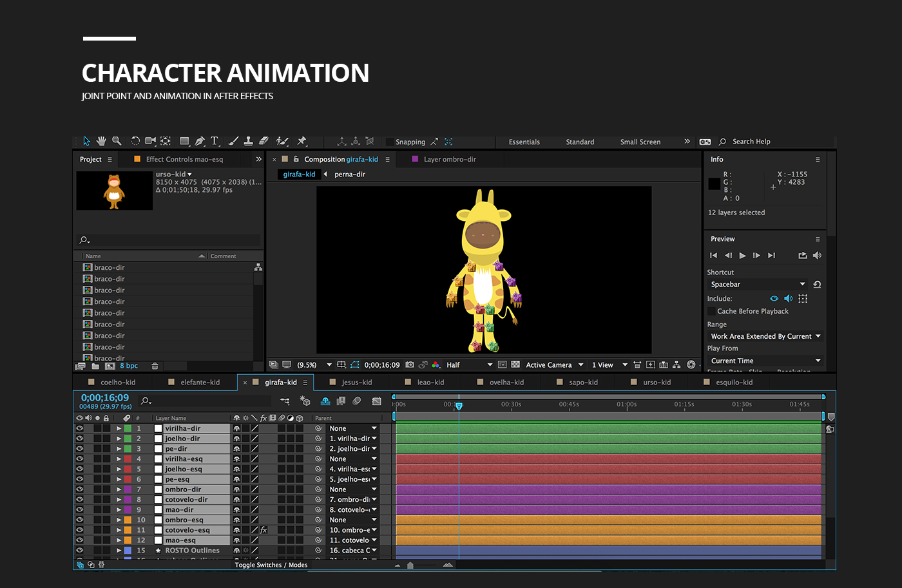Open the 9.5% magnification dropdown
This screenshot has width=902, height=588.
point(314,365)
